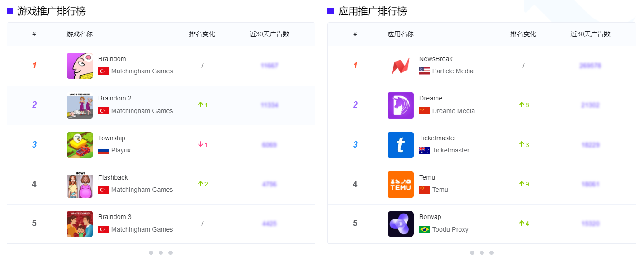
Task: Click the blurred ad count for NewsBreak
Action: 590,66
